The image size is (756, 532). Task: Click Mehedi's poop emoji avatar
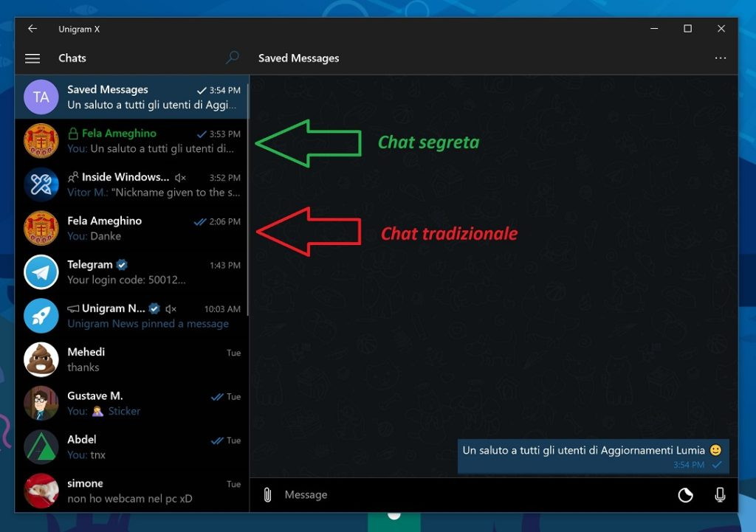41,359
